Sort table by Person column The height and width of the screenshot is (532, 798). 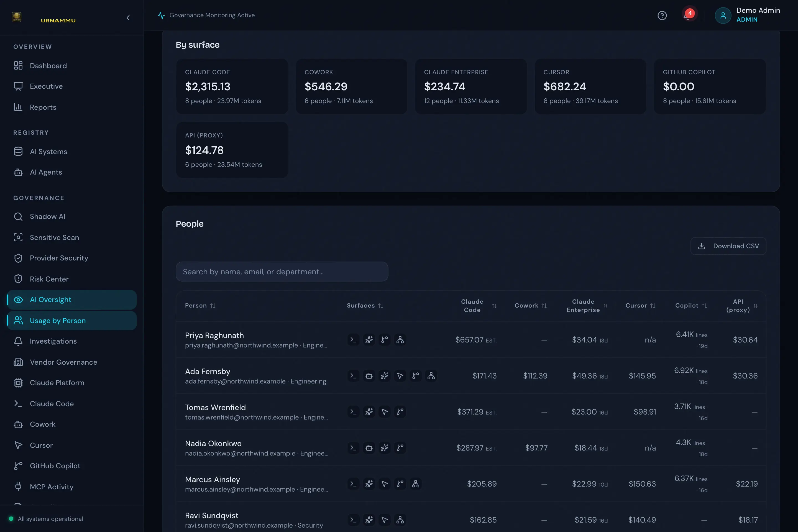(x=200, y=306)
